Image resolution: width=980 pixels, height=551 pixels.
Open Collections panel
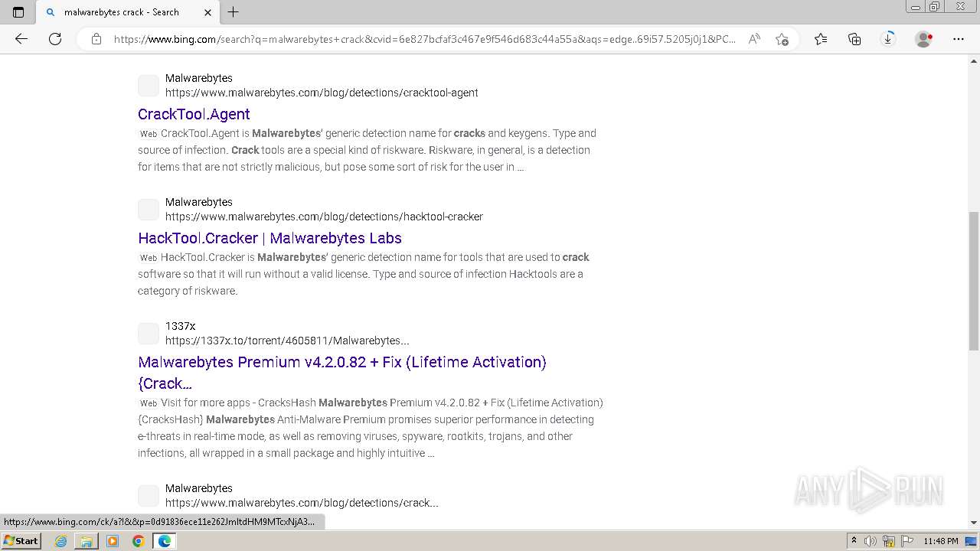click(854, 39)
